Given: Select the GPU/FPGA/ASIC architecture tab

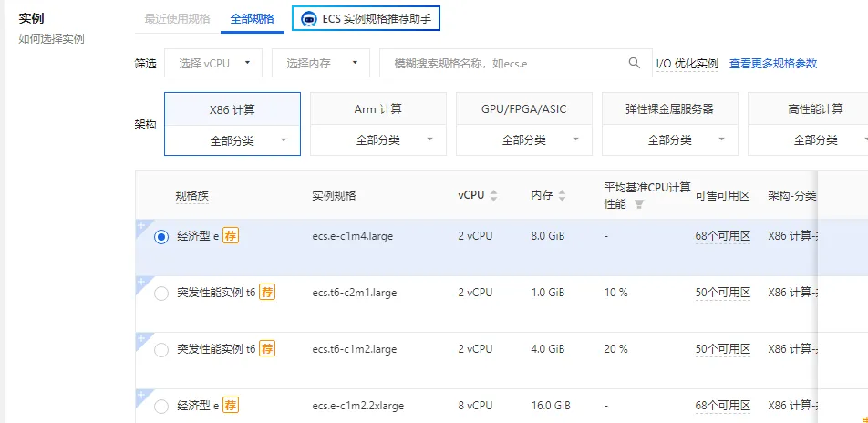Looking at the screenshot, I should click(523, 109).
